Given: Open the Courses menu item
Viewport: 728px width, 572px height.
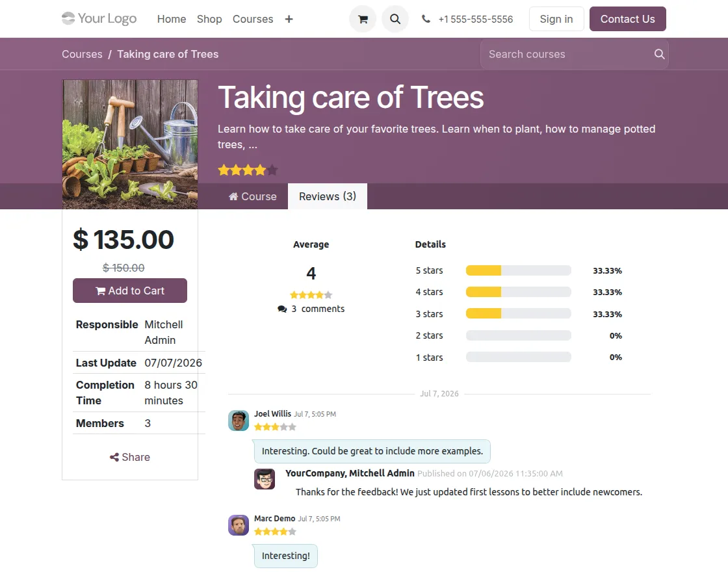Looking at the screenshot, I should coord(253,19).
